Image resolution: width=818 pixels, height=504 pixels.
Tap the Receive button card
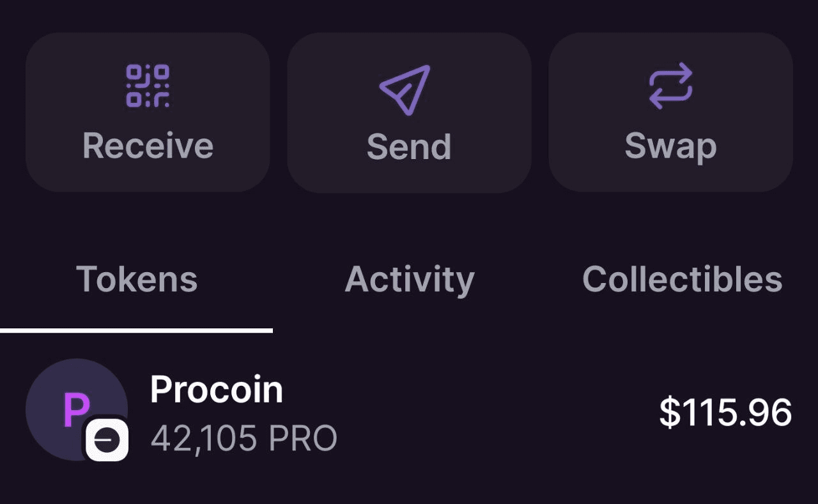click(x=148, y=112)
